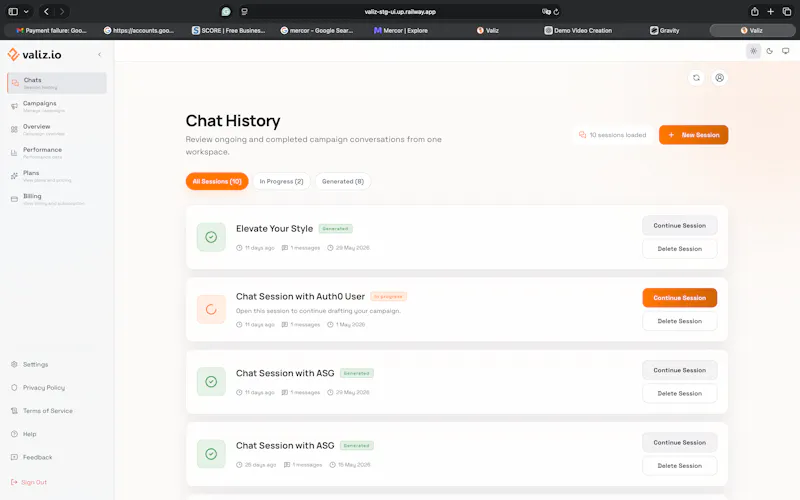Switch to Payment failure Gmail tab
This screenshot has width=800, height=500.
(51, 31)
